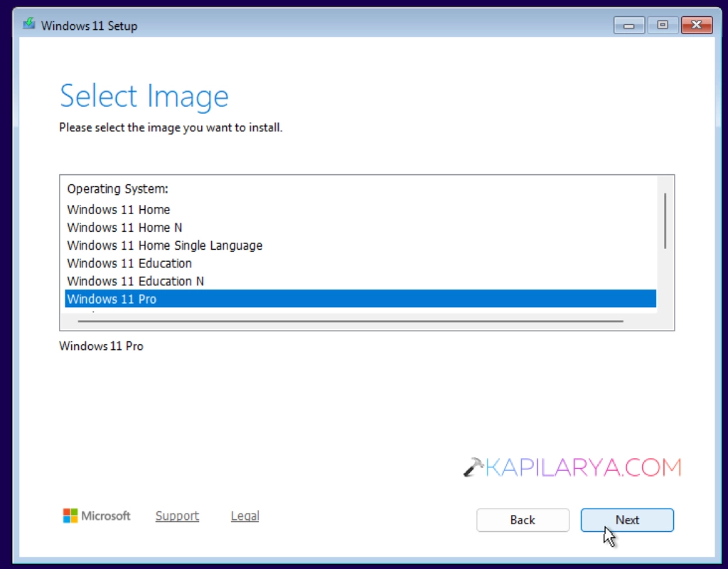Click the Next button
The height and width of the screenshot is (569, 728).
point(627,520)
